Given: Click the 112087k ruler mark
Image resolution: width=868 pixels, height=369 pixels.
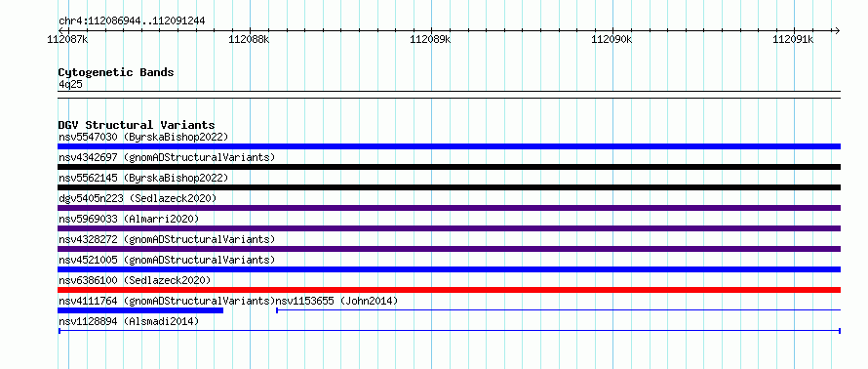Looking at the screenshot, I should coord(67,39).
